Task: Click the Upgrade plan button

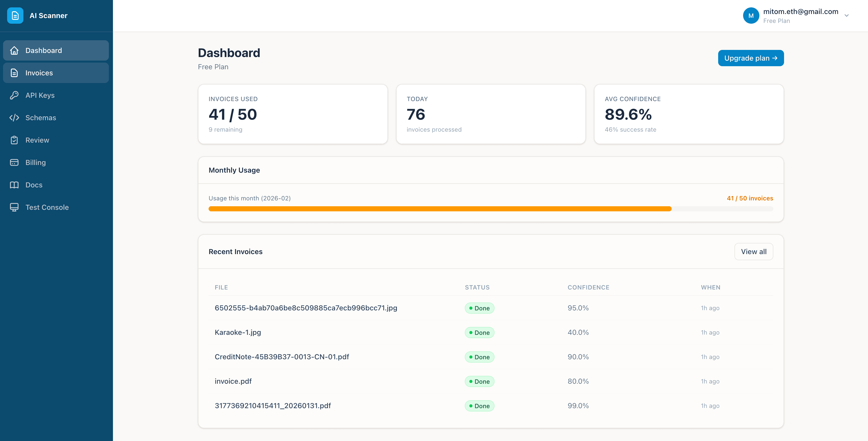Action: (751, 58)
